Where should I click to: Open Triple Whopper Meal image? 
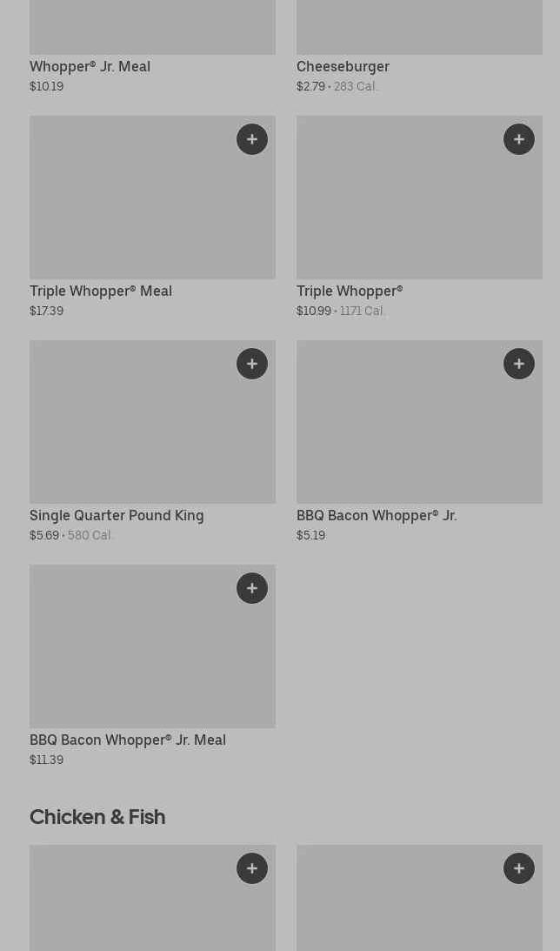[153, 198]
